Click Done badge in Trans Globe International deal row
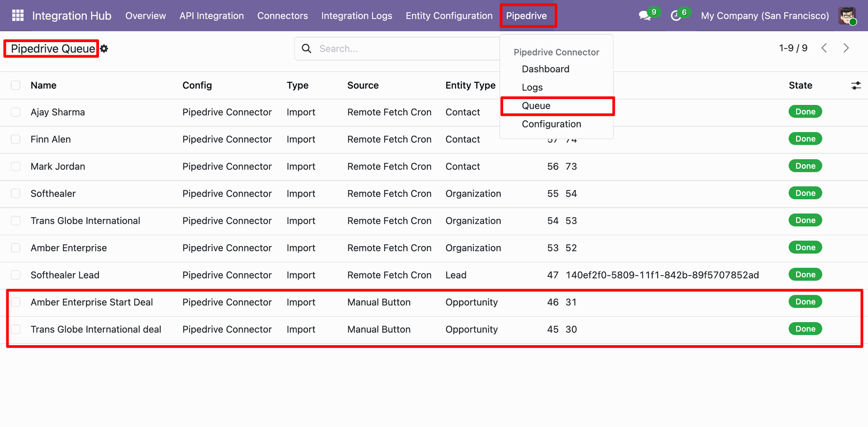 pos(805,329)
